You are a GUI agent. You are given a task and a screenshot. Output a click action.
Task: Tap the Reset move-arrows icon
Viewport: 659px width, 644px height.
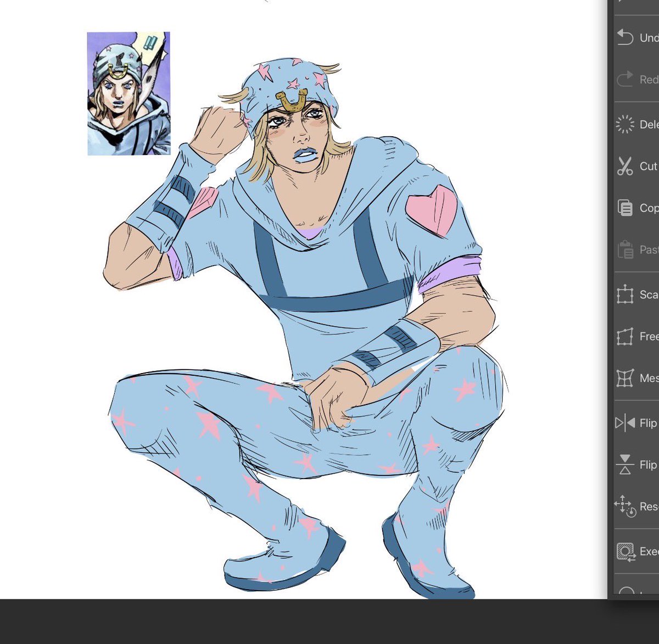click(625, 506)
